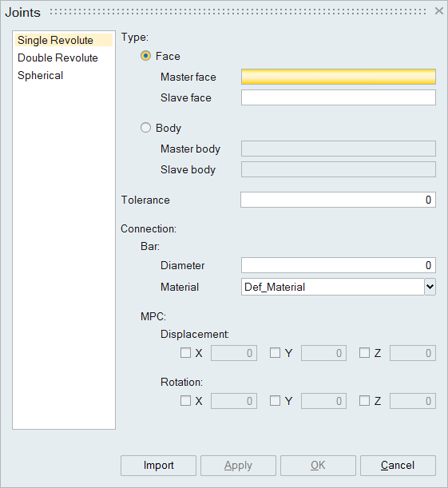Enable Displacement Y checkbox
This screenshot has height=488, width=448.
275,353
